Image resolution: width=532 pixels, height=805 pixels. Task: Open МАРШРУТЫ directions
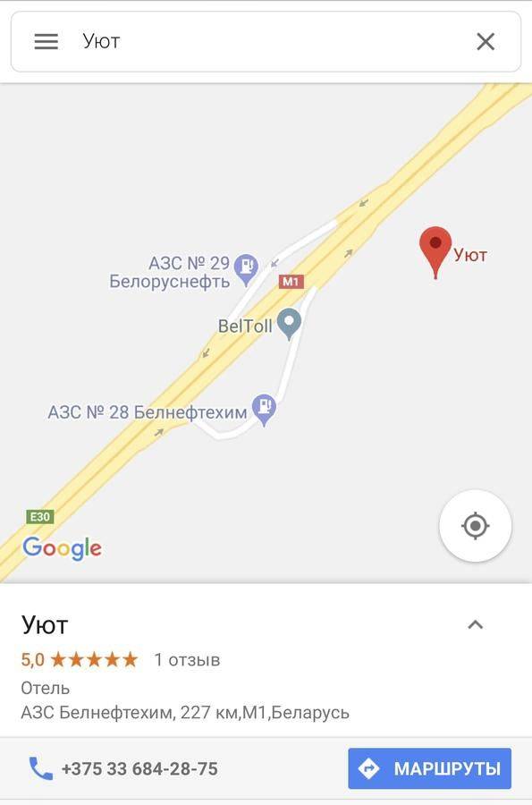[429, 768]
